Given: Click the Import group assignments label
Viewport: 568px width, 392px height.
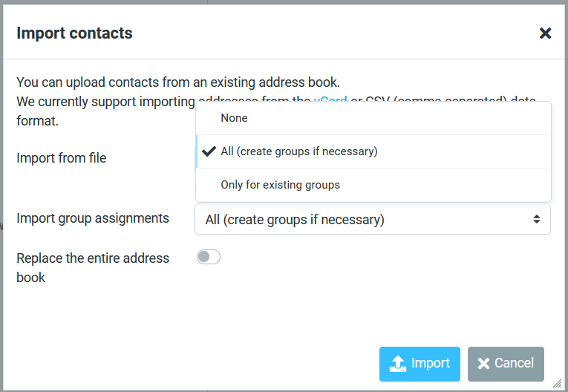Looking at the screenshot, I should [93, 218].
